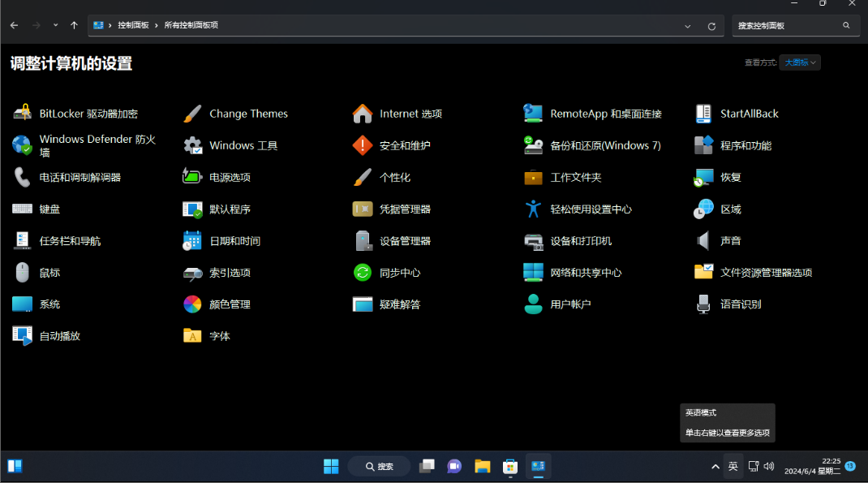Open the 区域 globe icon
This screenshot has height=483, width=868.
point(703,209)
